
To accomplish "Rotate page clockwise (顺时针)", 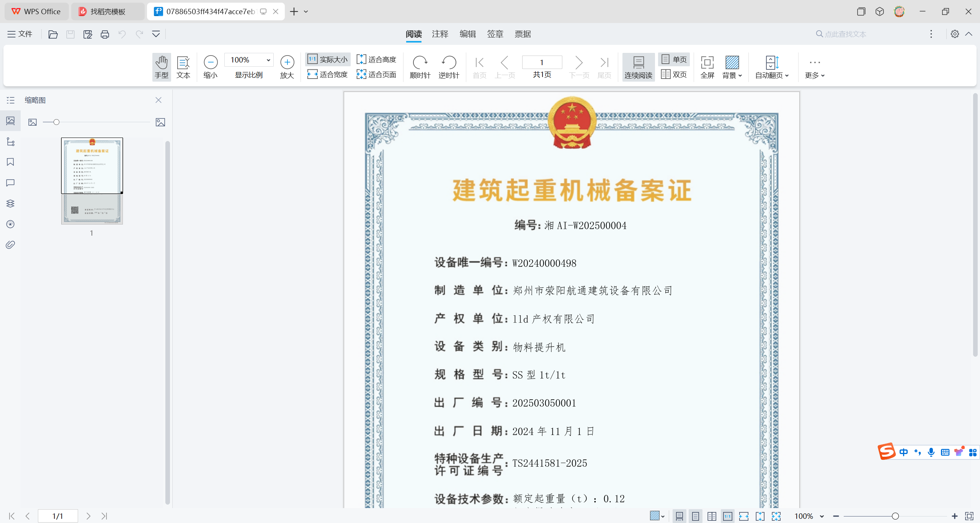I will tap(420, 67).
